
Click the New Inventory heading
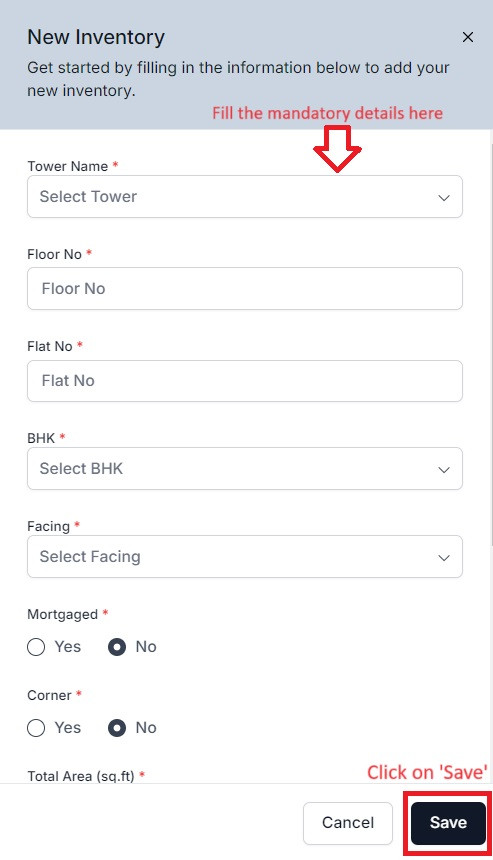pos(96,37)
